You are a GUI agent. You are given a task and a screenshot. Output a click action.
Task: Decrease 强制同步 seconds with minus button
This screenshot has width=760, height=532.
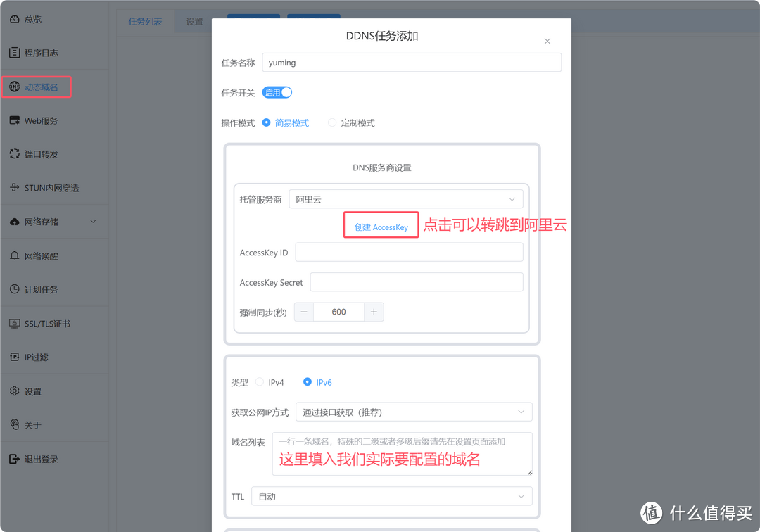coord(304,312)
